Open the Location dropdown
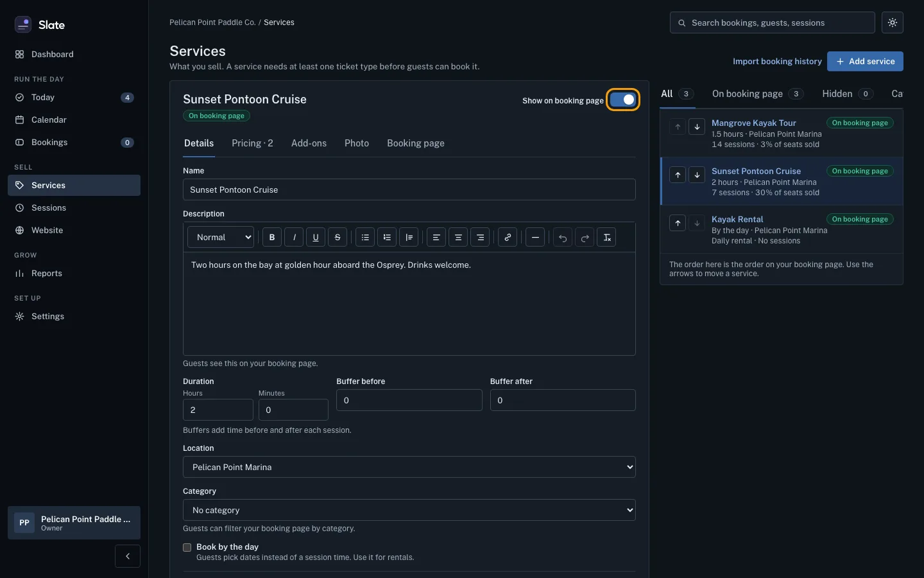The height and width of the screenshot is (578, 924). point(409,467)
